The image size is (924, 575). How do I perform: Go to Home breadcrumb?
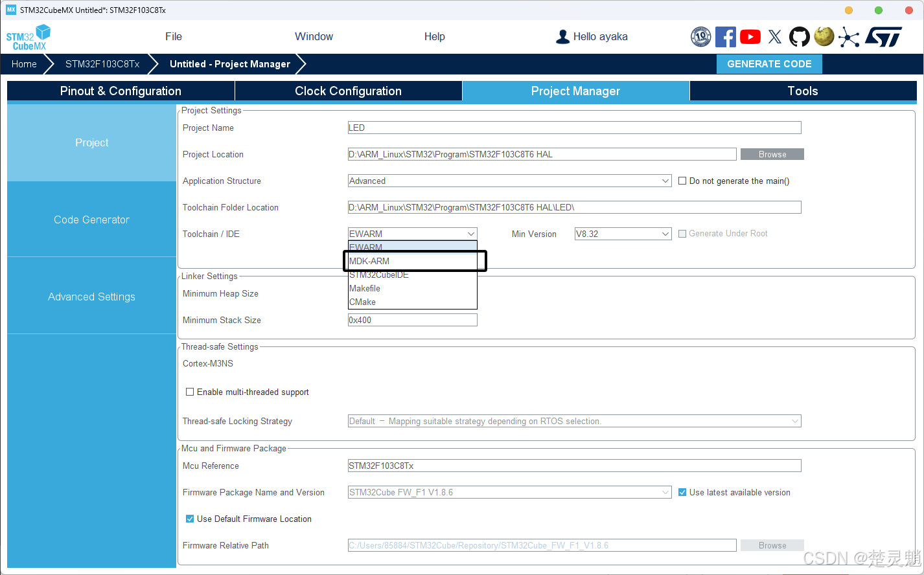tap(24, 64)
